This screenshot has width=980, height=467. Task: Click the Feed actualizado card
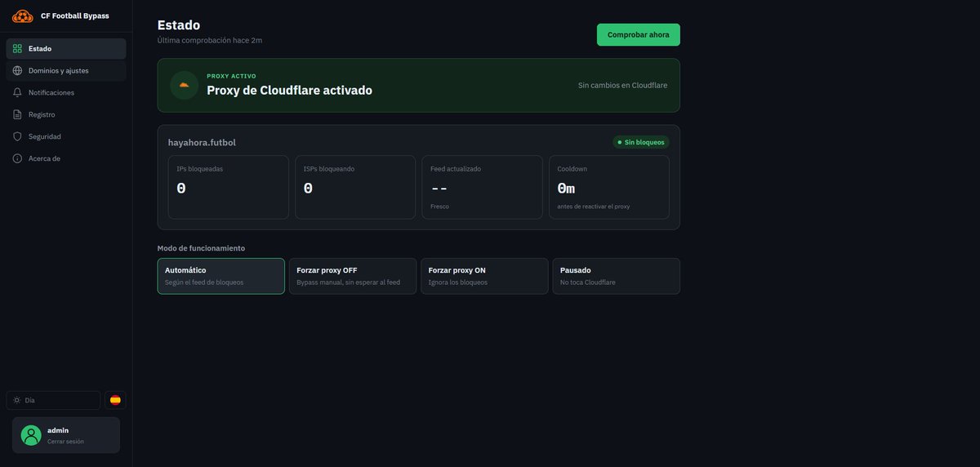coord(482,187)
